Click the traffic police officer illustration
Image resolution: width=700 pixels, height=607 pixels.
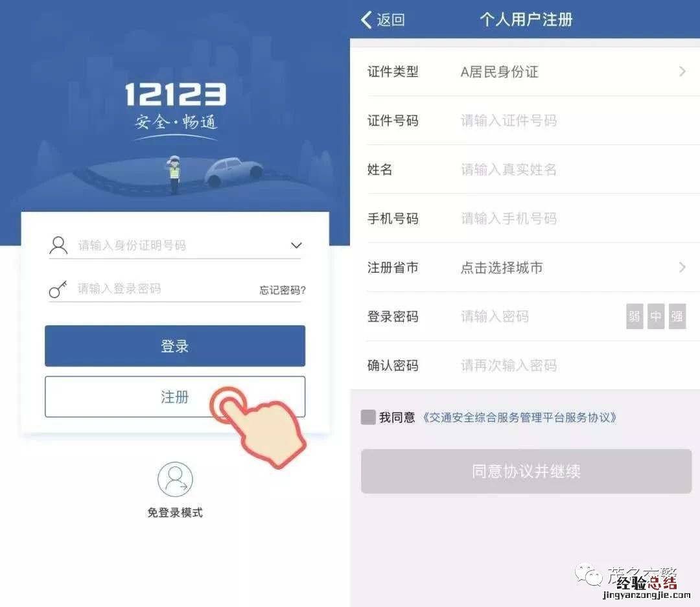click(174, 174)
